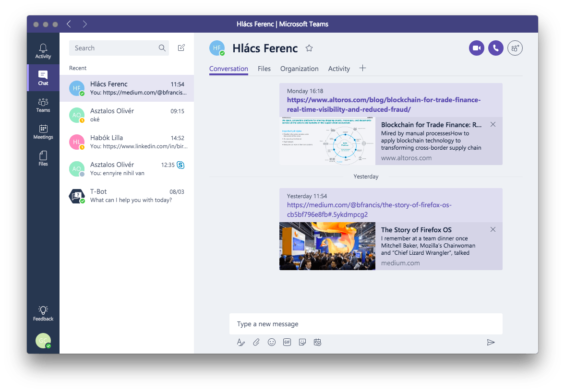Click the Recent section label
Image resolution: width=565 pixels, height=392 pixels.
click(78, 68)
